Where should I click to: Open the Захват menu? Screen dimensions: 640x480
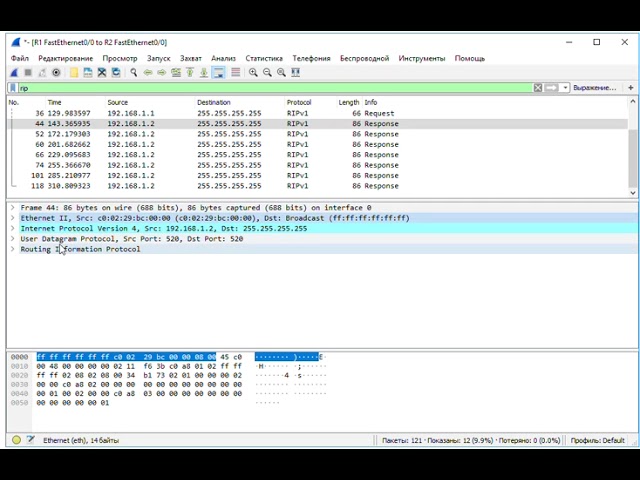coord(191,58)
